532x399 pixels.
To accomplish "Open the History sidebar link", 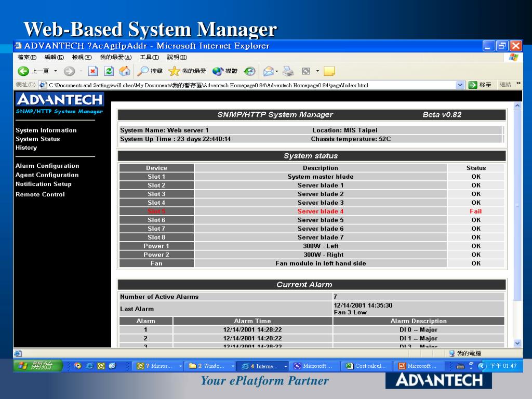I will coord(26,148).
